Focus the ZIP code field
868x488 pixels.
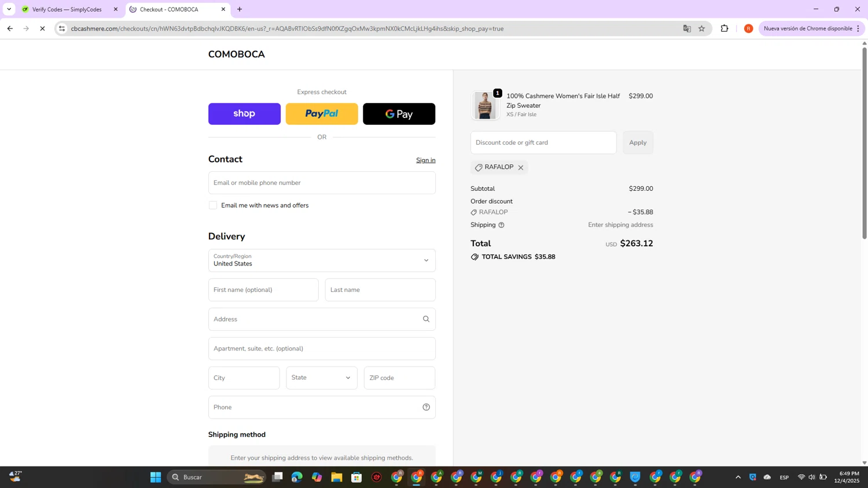click(x=399, y=378)
